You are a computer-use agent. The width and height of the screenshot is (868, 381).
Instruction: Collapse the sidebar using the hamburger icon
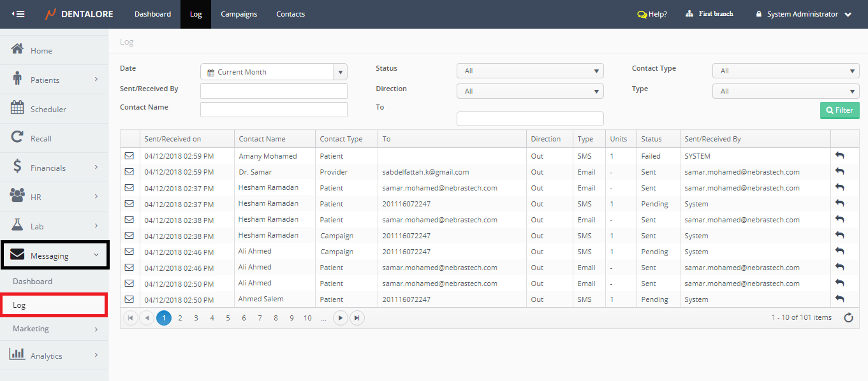click(18, 14)
